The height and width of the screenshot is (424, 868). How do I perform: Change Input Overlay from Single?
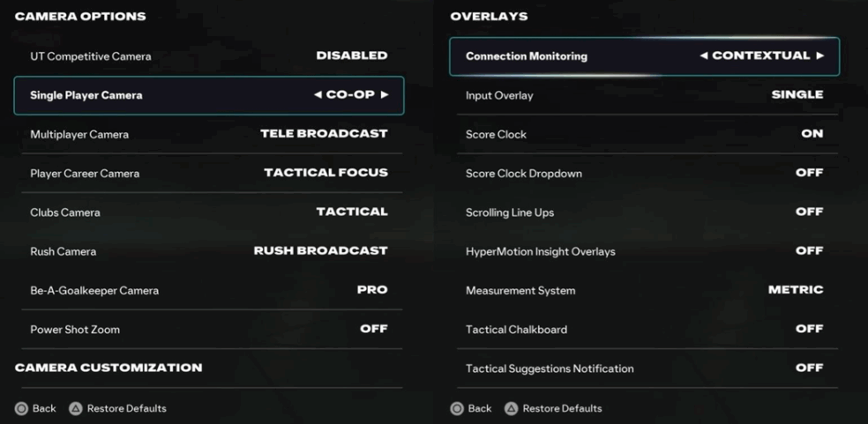(x=797, y=95)
